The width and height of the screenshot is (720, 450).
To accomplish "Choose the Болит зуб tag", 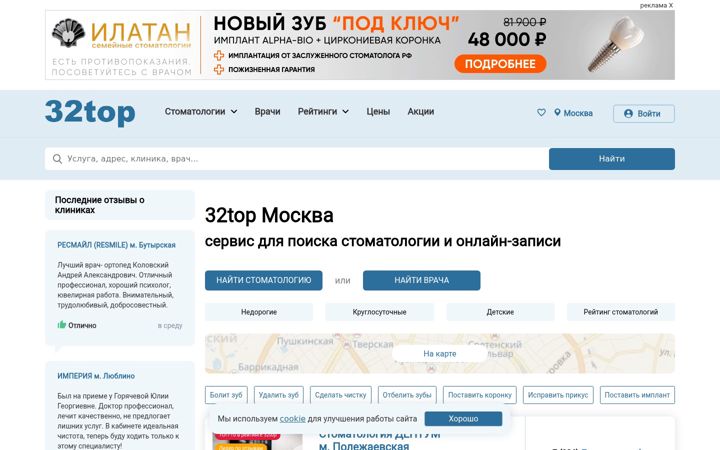I will (226, 395).
